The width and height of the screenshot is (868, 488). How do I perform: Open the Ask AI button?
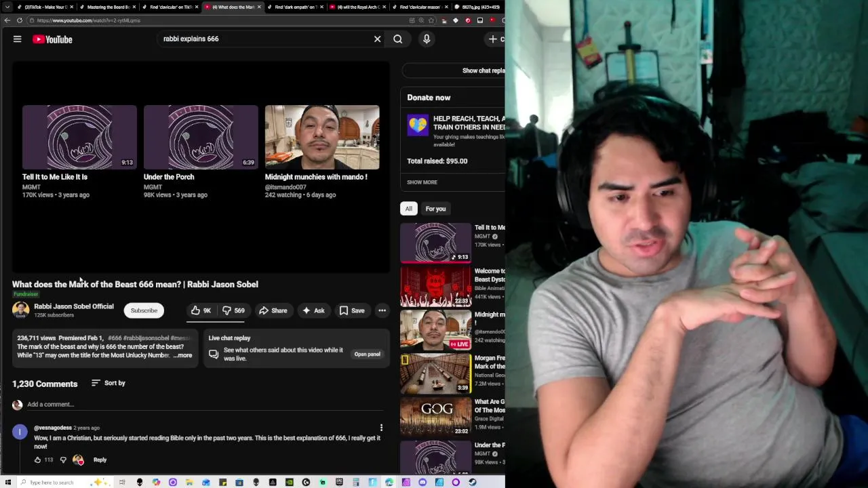coord(313,310)
